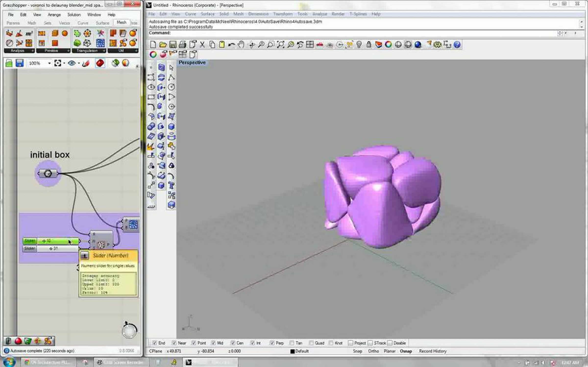Open the Solution menu in Grasshopper
This screenshot has width=588, height=367.
click(74, 15)
